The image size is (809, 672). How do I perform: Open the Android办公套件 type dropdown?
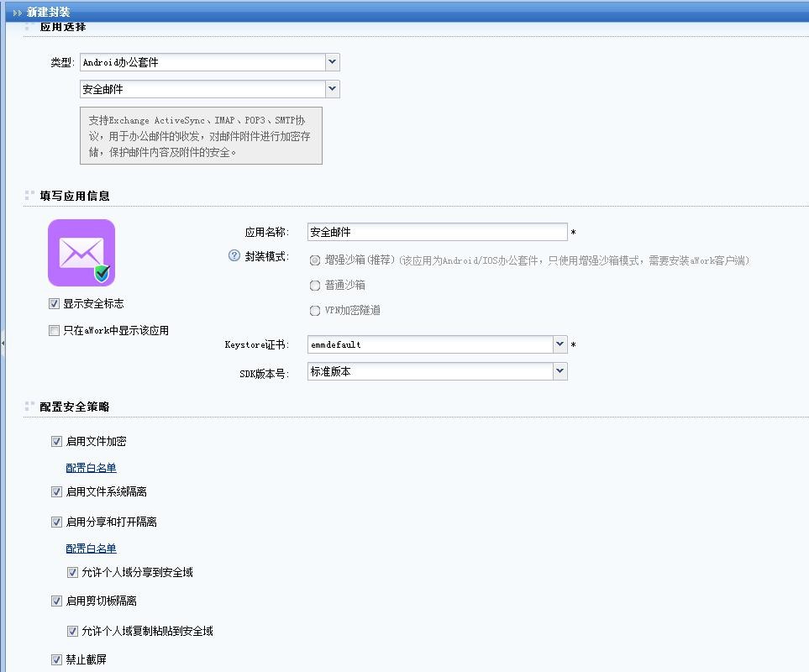333,62
